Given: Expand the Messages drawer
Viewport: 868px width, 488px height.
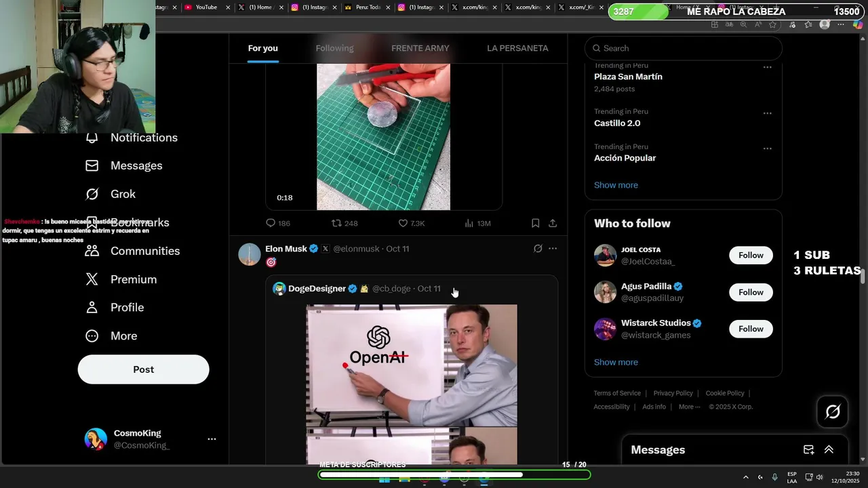Looking at the screenshot, I should [829, 450].
